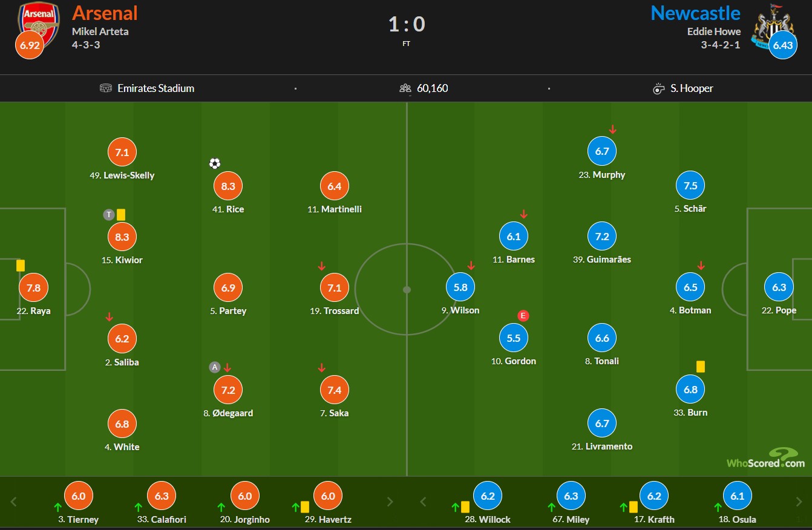Viewport: 812px width, 530px height.
Task: Click Burn's yellow card icon
Action: click(701, 367)
